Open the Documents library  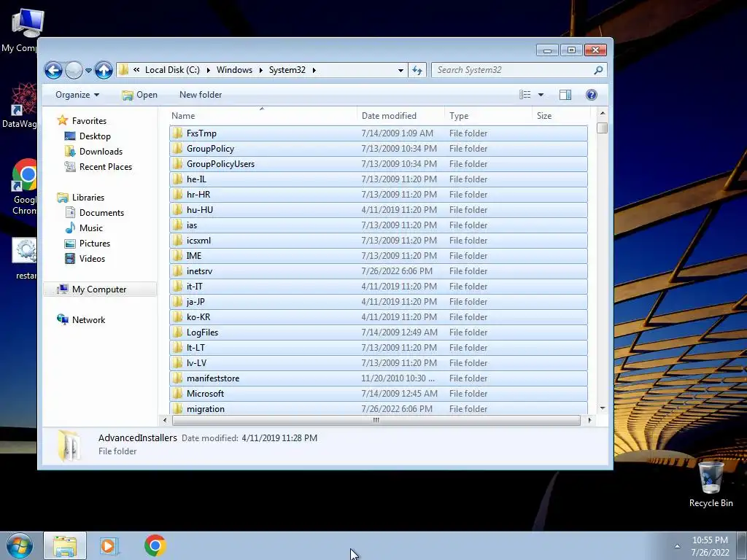tap(101, 213)
